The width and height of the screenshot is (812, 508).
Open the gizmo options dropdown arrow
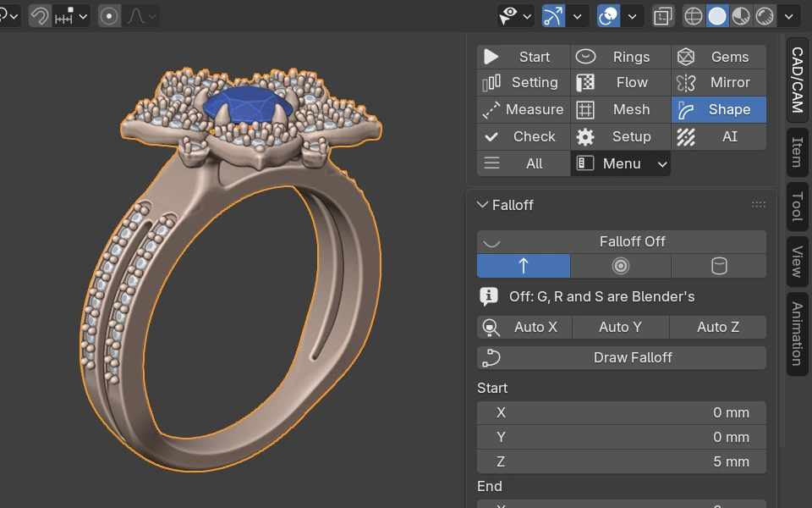(578, 16)
